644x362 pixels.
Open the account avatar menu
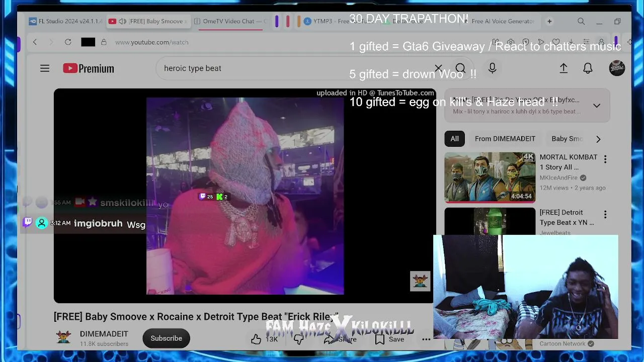[617, 68]
